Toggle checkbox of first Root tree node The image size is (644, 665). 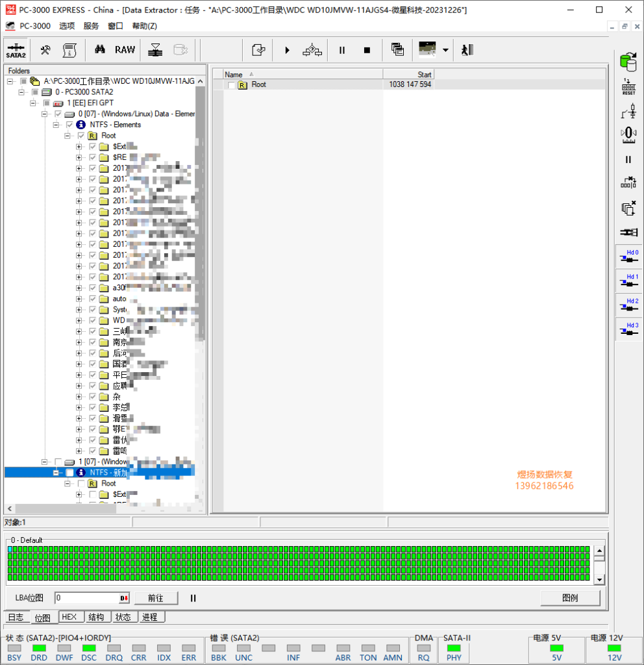click(x=81, y=136)
